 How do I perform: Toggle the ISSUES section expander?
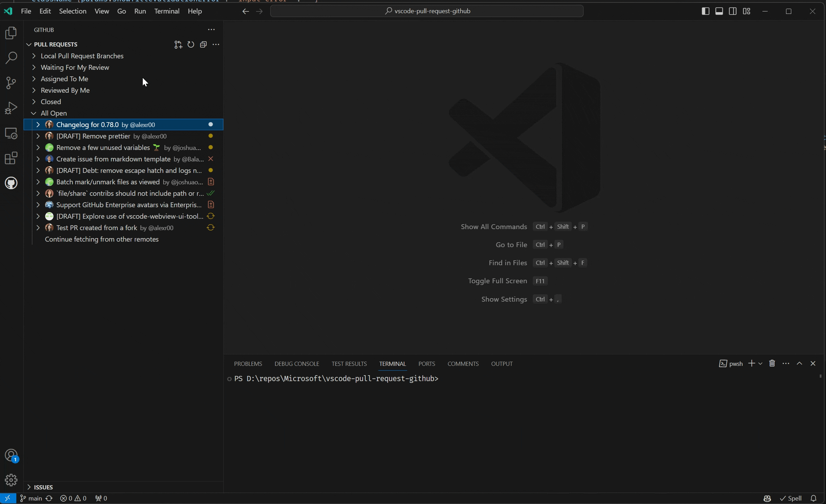[x=29, y=487]
